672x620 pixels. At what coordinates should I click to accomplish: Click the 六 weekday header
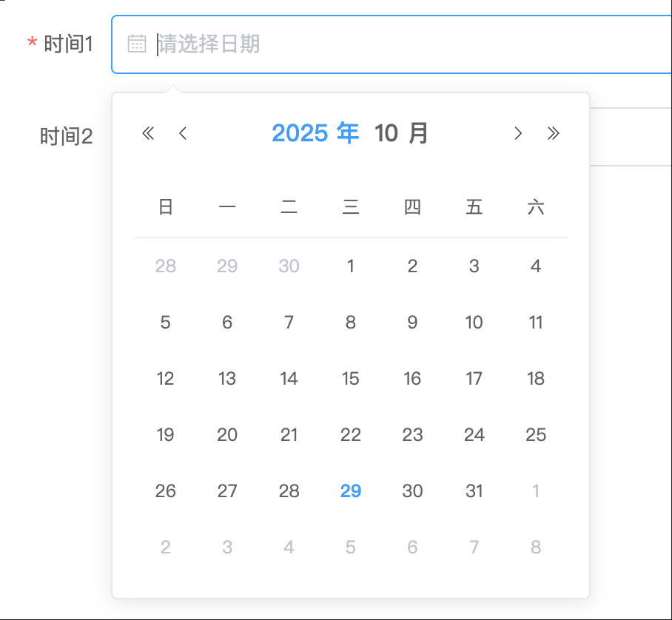click(536, 207)
